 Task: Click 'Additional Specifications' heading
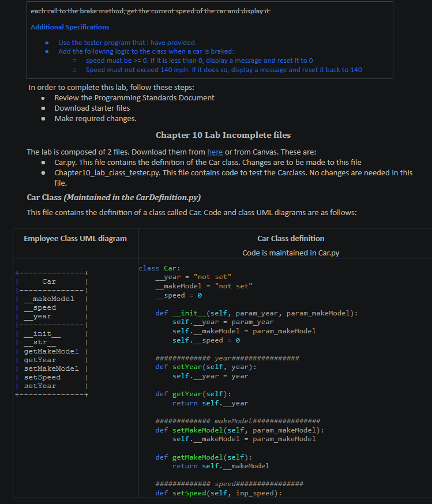70,27
